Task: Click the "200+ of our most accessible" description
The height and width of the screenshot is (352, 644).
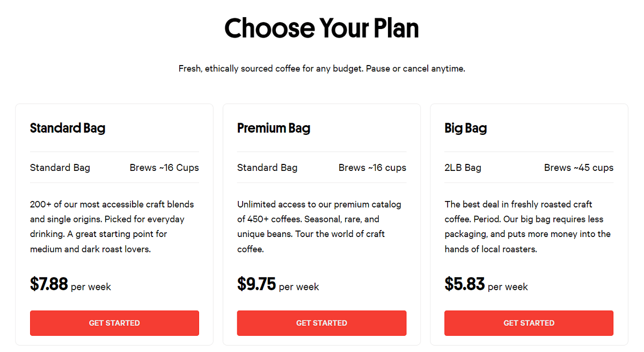Action: [x=112, y=227]
